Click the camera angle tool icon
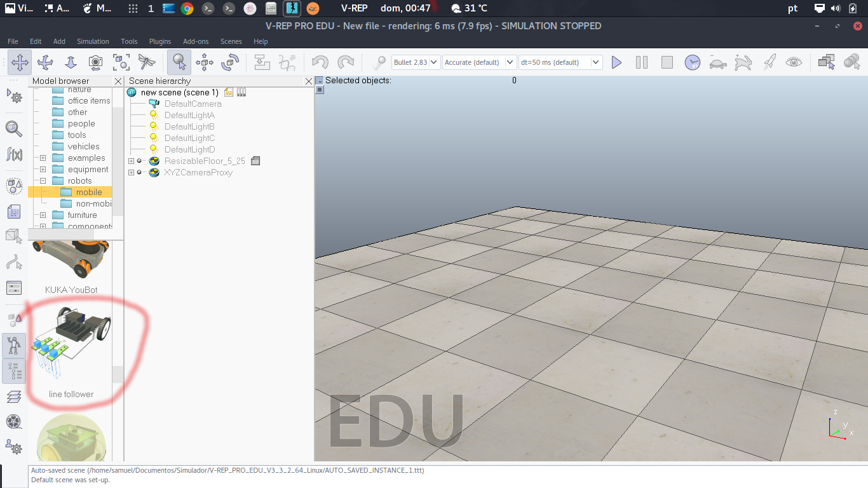868x488 pixels. click(x=96, y=62)
